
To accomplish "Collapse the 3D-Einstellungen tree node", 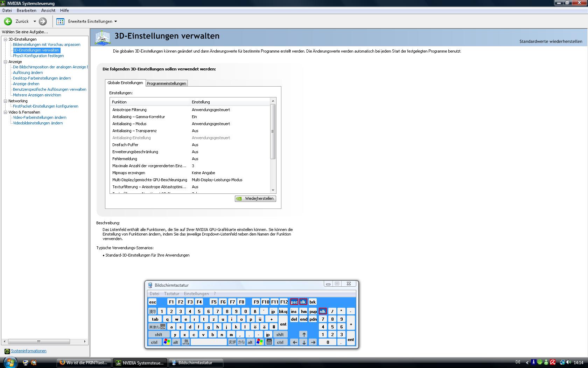I will [x=6, y=39].
